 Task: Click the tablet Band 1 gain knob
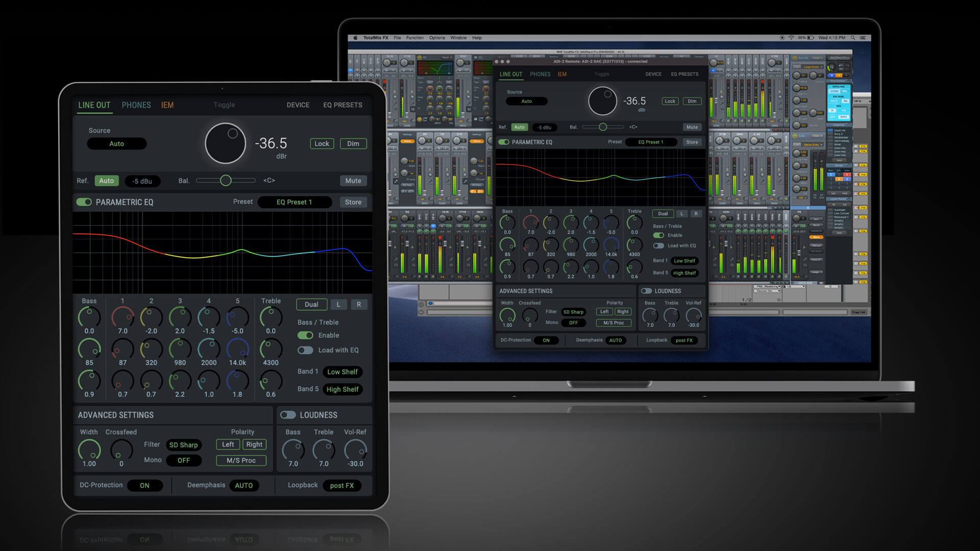pyautogui.click(x=122, y=317)
